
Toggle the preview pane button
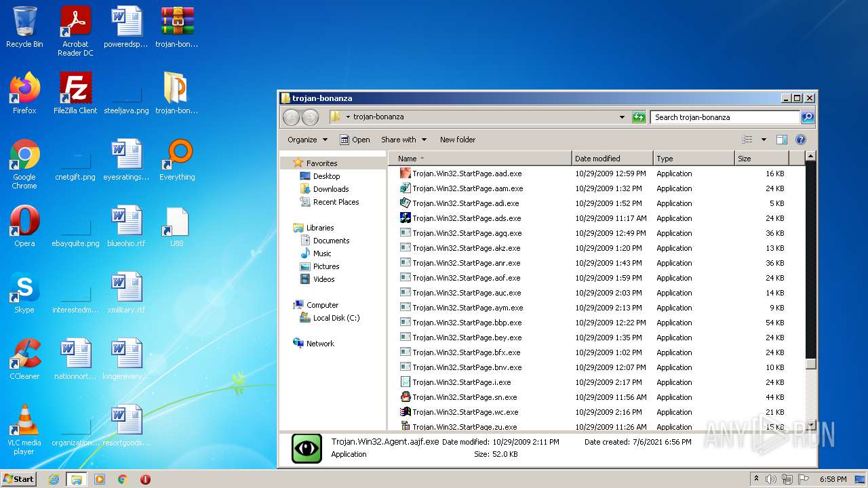[781, 140]
